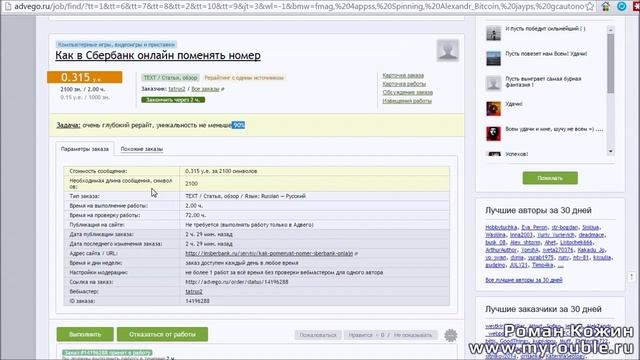Screen dimensions: 640x360
Task: Click the home extension icon in browser toolbar
Action: coord(606,6)
